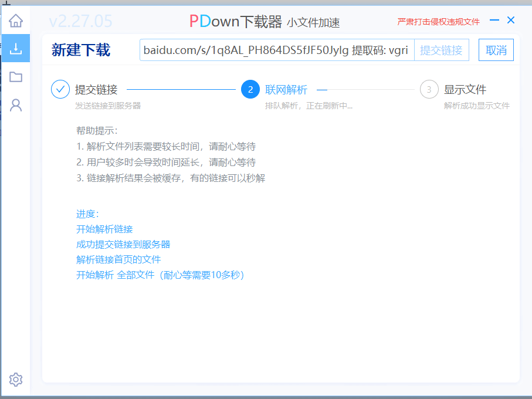Click the checkmark step 提交链接 circle

click(60, 89)
